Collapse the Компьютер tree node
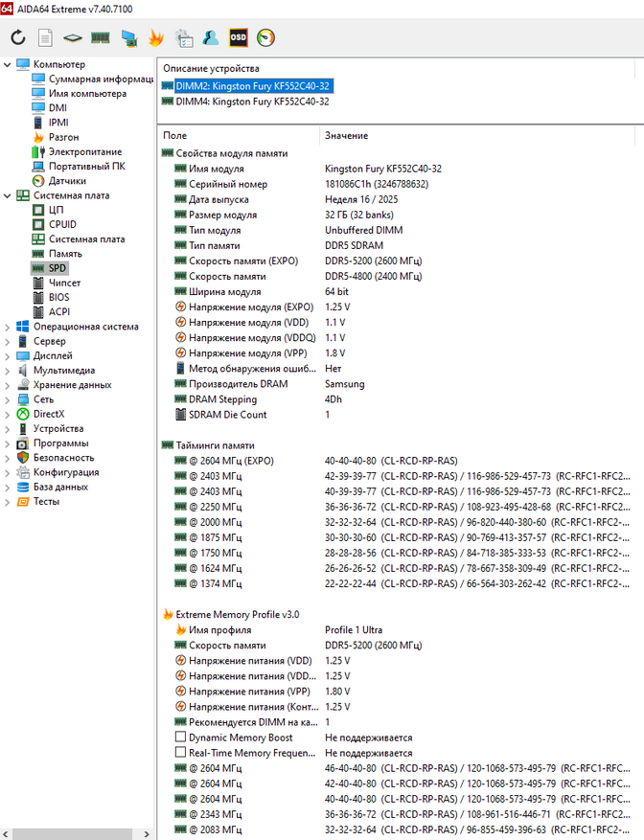The width and height of the screenshot is (644, 840). (x=7, y=64)
